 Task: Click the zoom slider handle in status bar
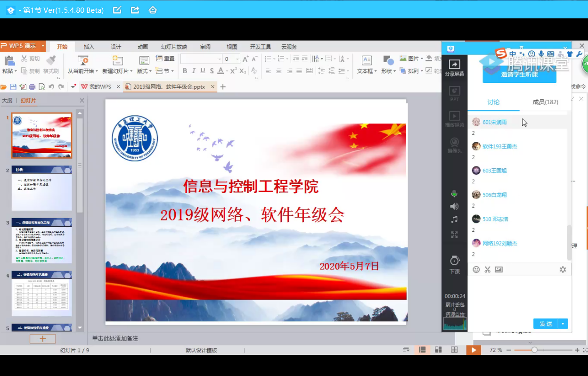tap(534, 350)
